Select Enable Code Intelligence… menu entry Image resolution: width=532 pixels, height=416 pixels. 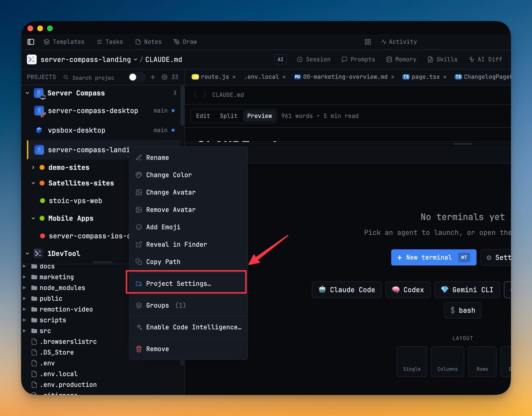pos(188,327)
